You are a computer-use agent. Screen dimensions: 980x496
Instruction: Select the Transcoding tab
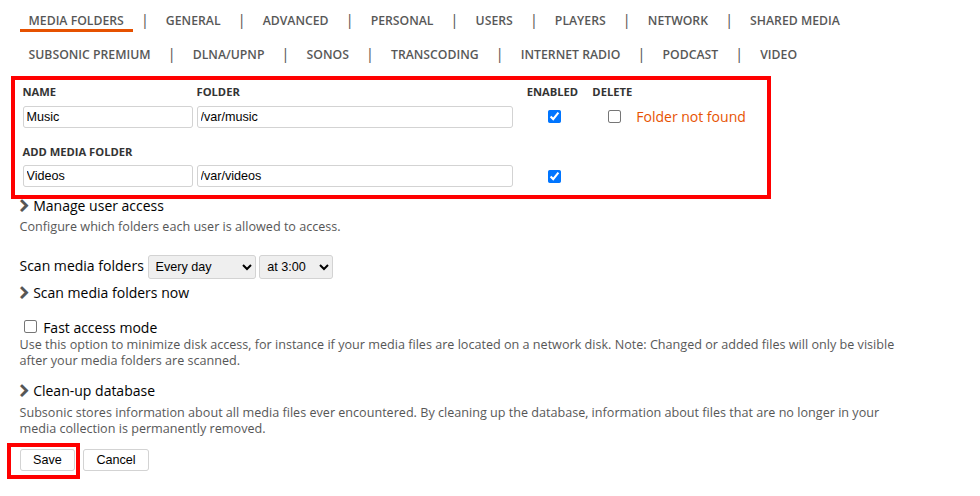point(434,54)
